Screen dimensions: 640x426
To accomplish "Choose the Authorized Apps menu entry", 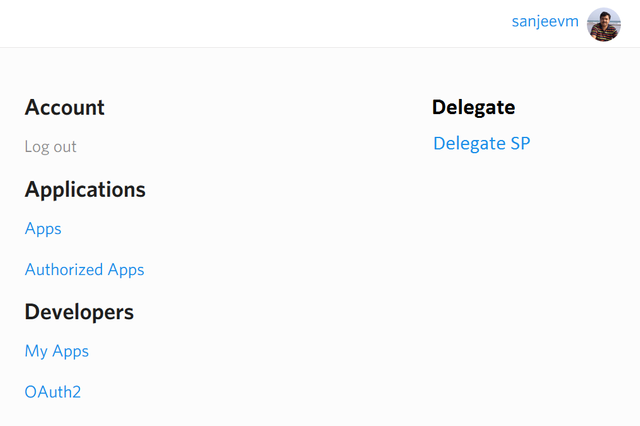I will 84,270.
